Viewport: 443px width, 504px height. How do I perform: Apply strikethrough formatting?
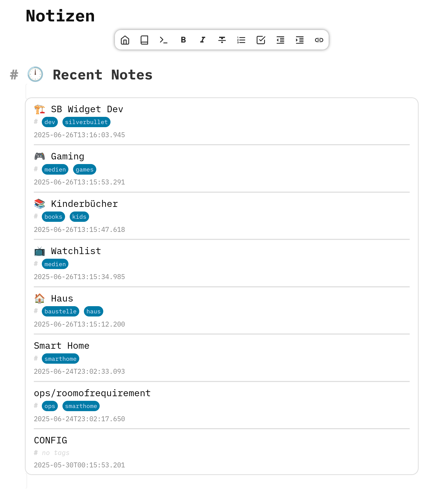pos(222,40)
